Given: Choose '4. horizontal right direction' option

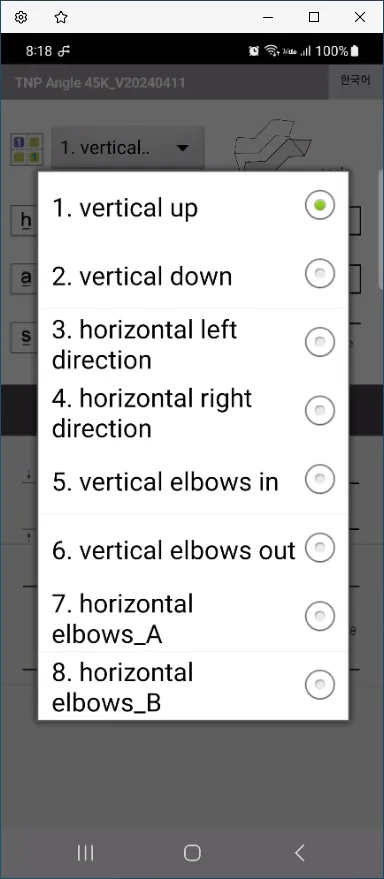Looking at the screenshot, I should pos(193,412).
